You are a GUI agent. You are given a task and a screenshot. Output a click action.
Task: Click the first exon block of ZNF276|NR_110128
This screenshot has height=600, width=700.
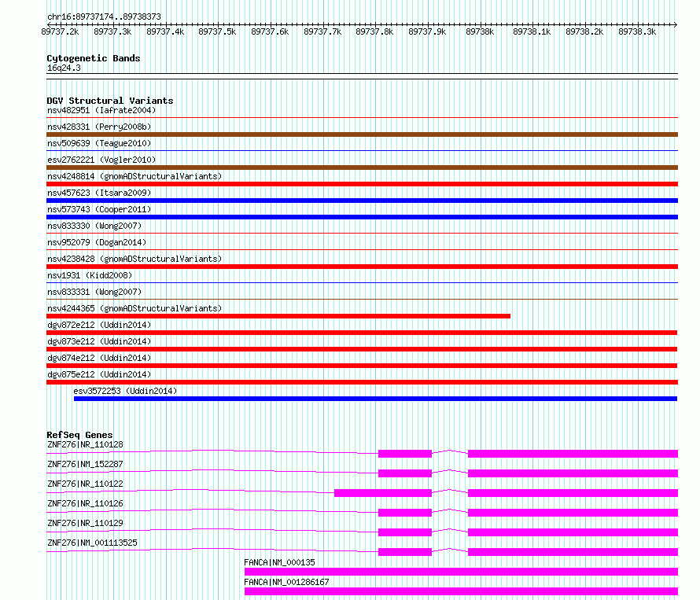pos(405,454)
